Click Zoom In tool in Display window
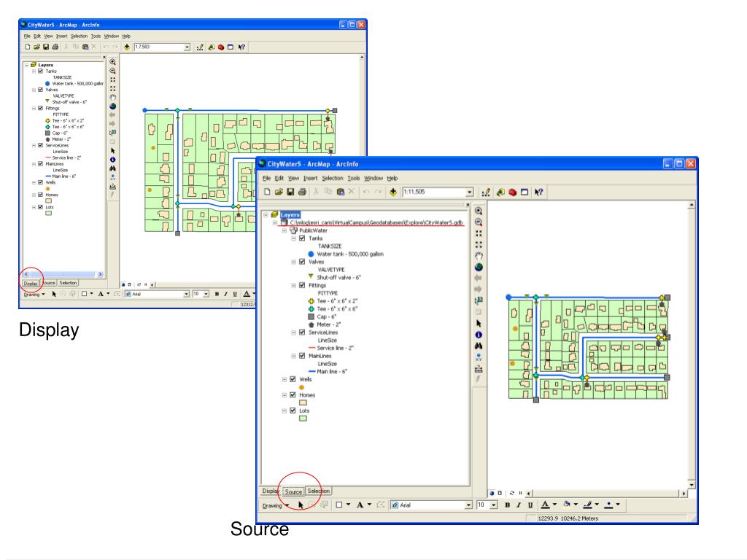This screenshot has width=747, height=560. [x=113, y=62]
